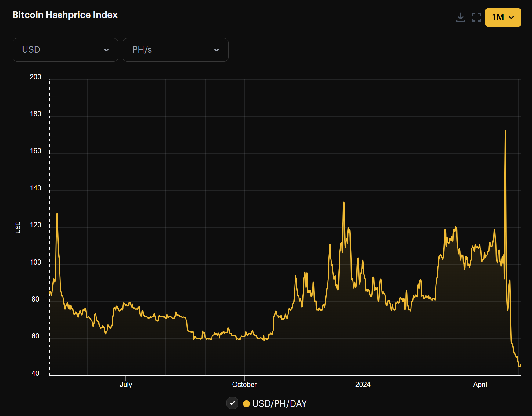Select the yellow 1M timeframe button

point(503,17)
